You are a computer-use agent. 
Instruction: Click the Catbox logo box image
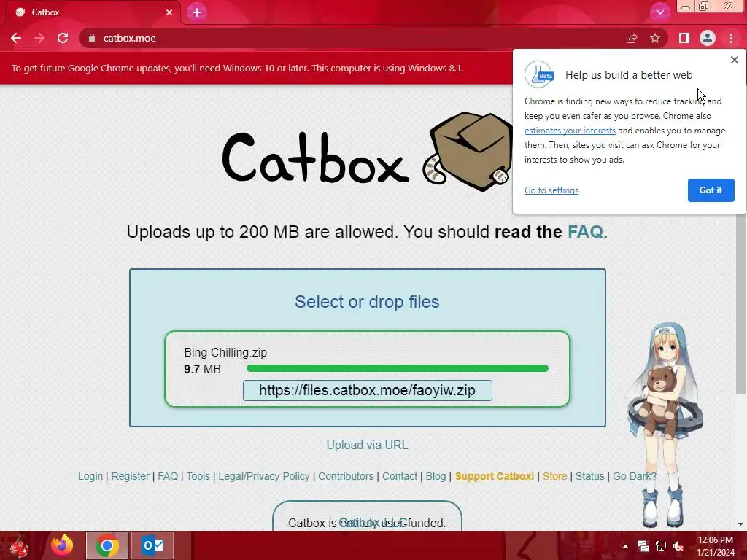(468, 152)
